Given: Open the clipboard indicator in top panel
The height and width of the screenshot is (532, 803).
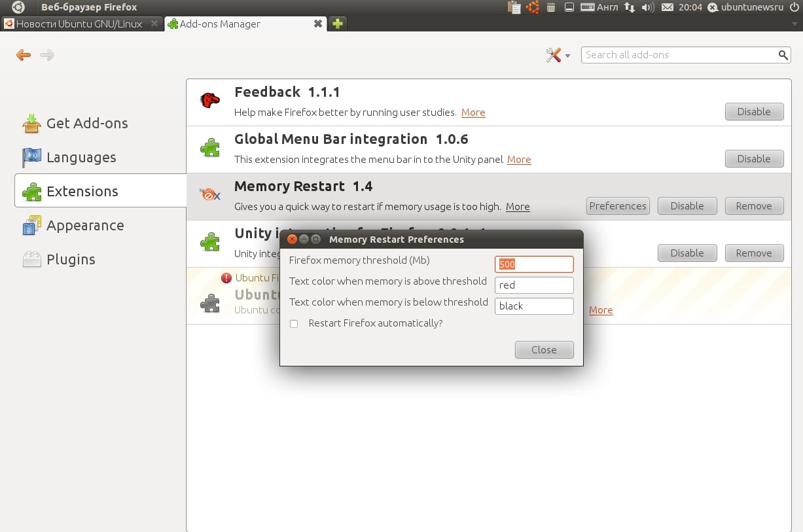Looking at the screenshot, I should (x=514, y=7).
